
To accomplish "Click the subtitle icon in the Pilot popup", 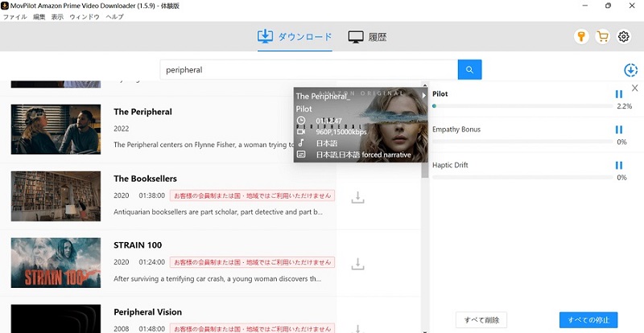I will click(301, 154).
